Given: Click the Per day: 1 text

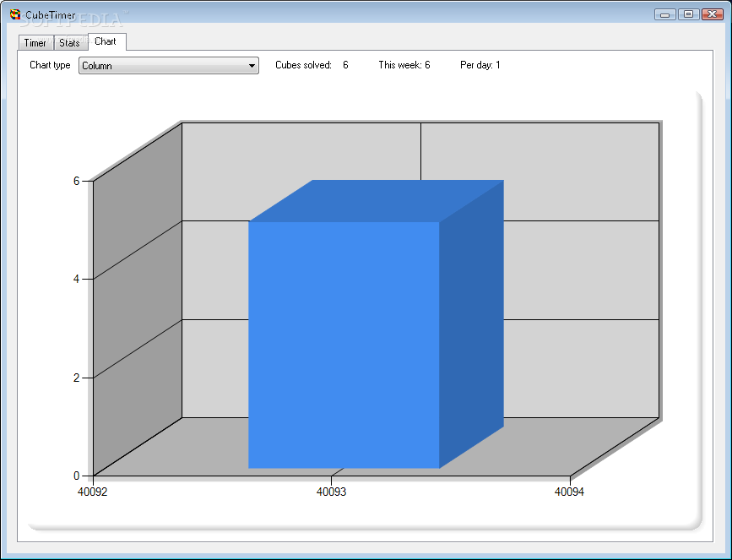Looking at the screenshot, I should (480, 65).
